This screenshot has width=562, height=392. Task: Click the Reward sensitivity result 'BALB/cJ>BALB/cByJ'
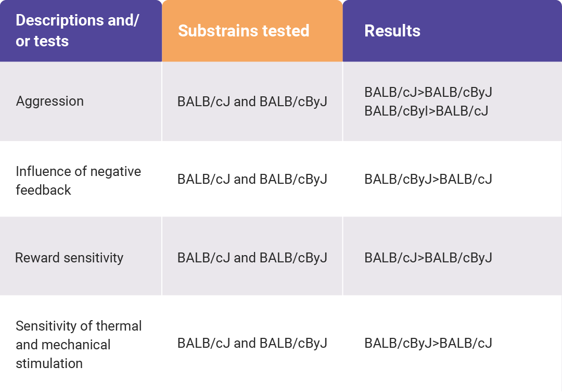pos(428,258)
